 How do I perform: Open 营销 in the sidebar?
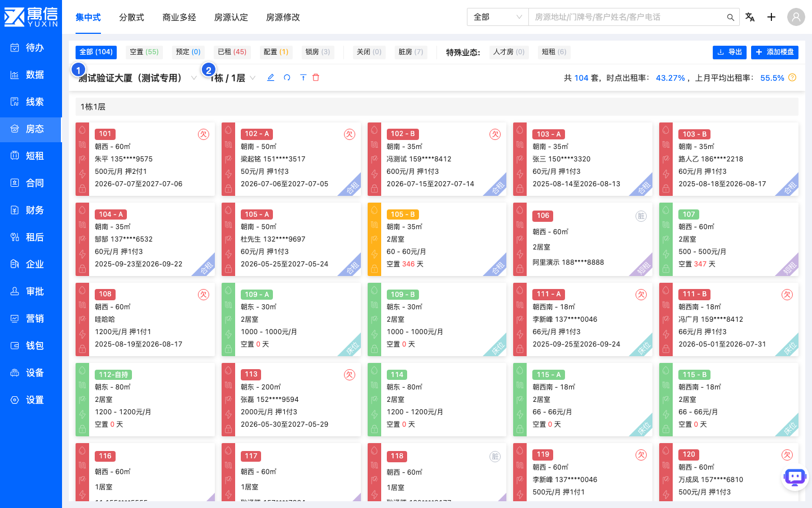(31, 318)
